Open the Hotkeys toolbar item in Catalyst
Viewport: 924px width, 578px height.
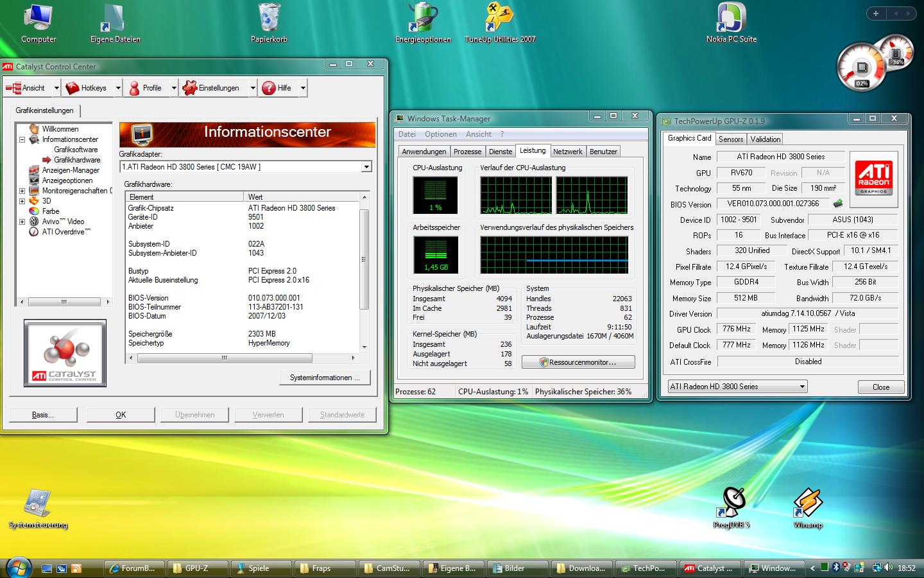[x=87, y=88]
